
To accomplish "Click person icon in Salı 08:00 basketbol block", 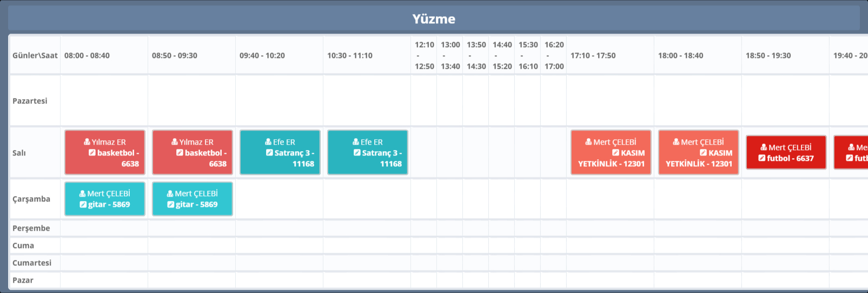I will coord(87,142).
